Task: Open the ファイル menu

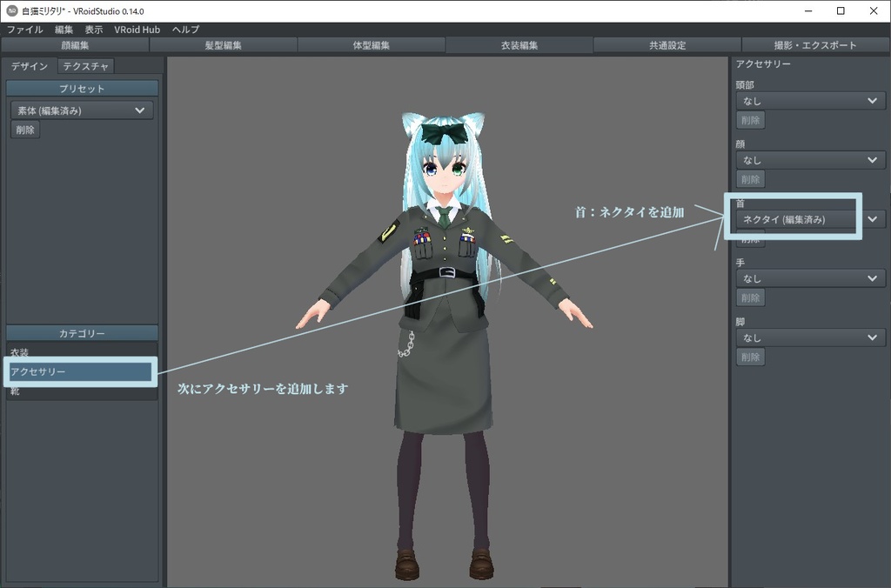Action: coord(27,29)
